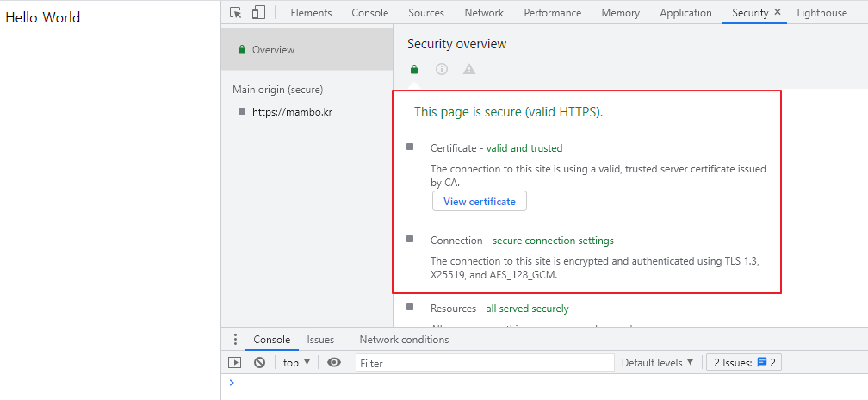This screenshot has height=400, width=868.
Task: Select https://mambo.kr origin in the sidebar
Action: point(292,112)
